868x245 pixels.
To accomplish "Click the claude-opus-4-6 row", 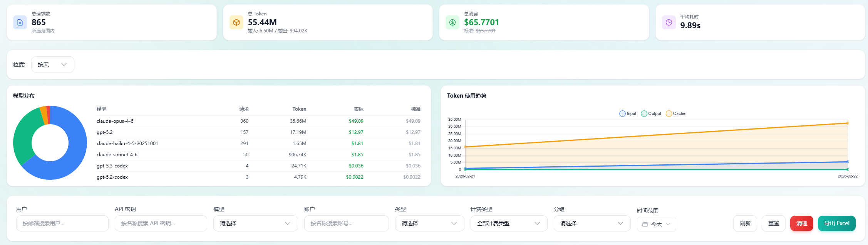I will tap(258, 121).
